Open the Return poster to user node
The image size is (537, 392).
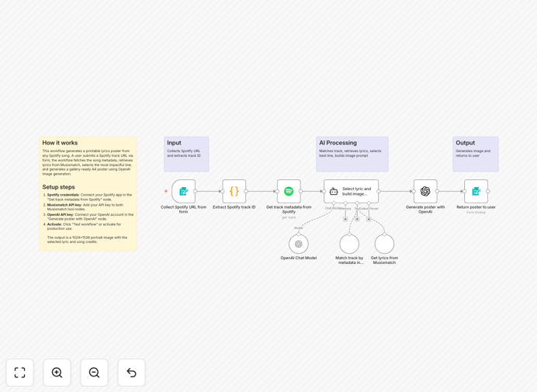pos(476,191)
